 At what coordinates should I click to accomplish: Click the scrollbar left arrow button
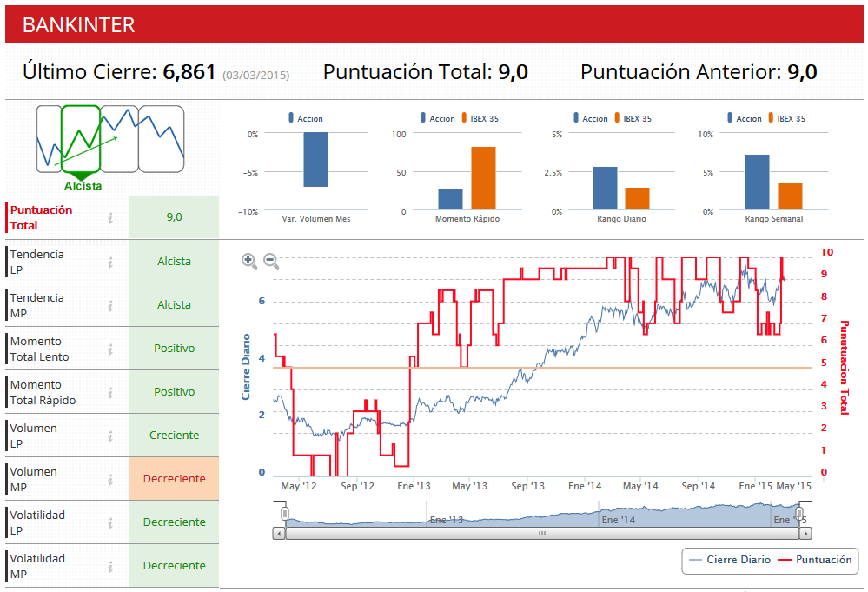point(279,533)
